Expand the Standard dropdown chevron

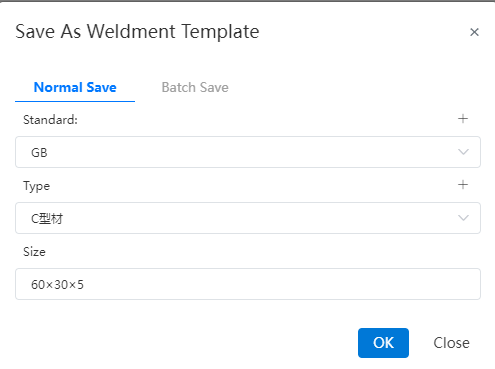click(x=463, y=152)
